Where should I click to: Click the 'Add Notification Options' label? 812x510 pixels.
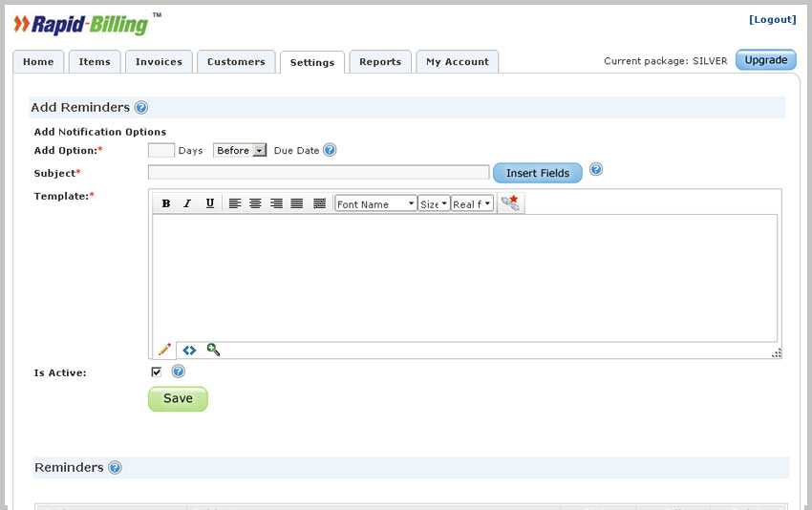point(100,132)
